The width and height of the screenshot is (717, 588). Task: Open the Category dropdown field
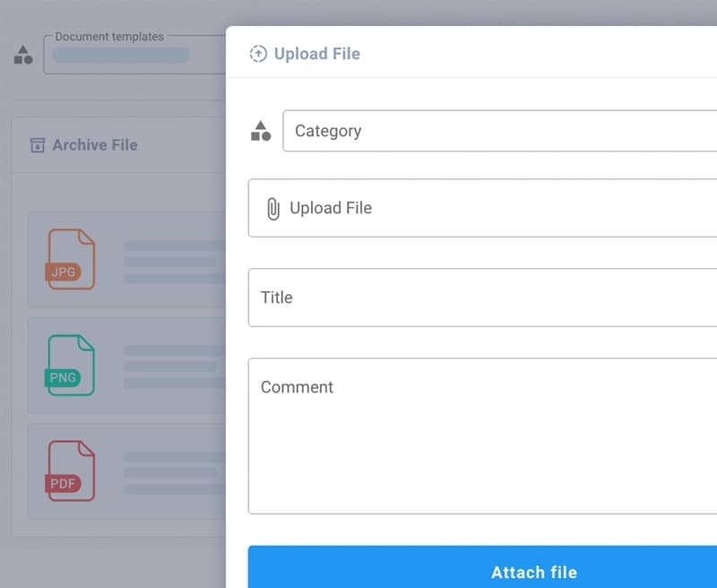[x=499, y=131]
